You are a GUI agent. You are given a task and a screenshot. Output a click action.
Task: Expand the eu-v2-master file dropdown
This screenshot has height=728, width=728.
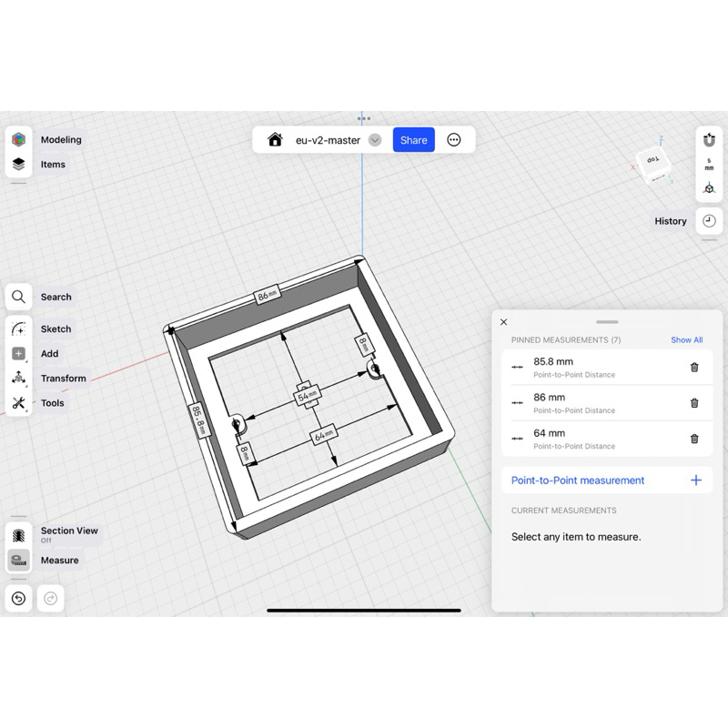(x=375, y=140)
